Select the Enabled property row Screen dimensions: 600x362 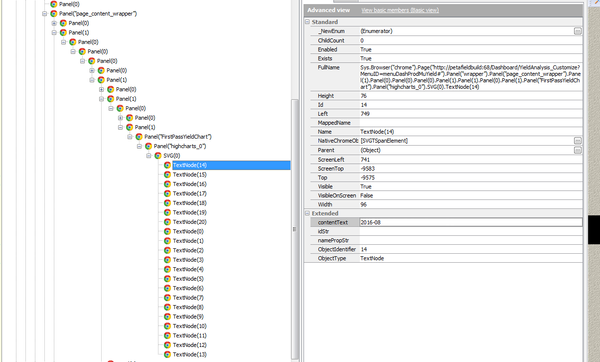pos(446,49)
